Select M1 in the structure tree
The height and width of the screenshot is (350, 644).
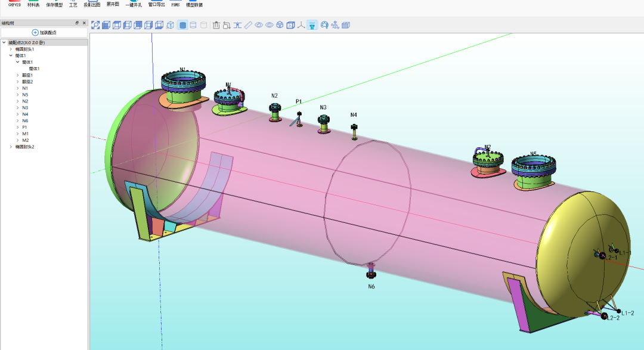tap(25, 134)
